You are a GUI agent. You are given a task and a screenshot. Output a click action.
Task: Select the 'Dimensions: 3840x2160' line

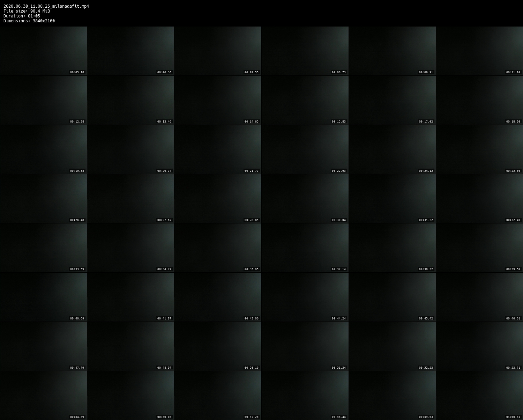(29, 21)
